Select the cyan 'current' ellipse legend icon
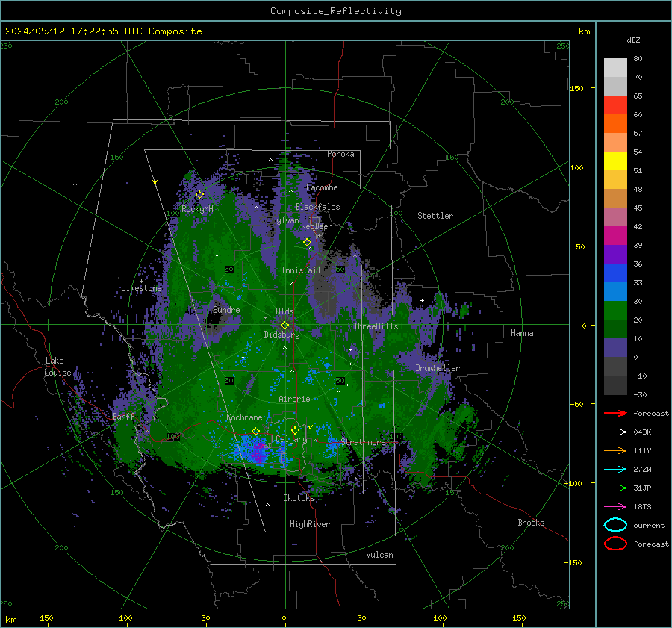Viewport: 672px width, 628px height. tap(615, 525)
